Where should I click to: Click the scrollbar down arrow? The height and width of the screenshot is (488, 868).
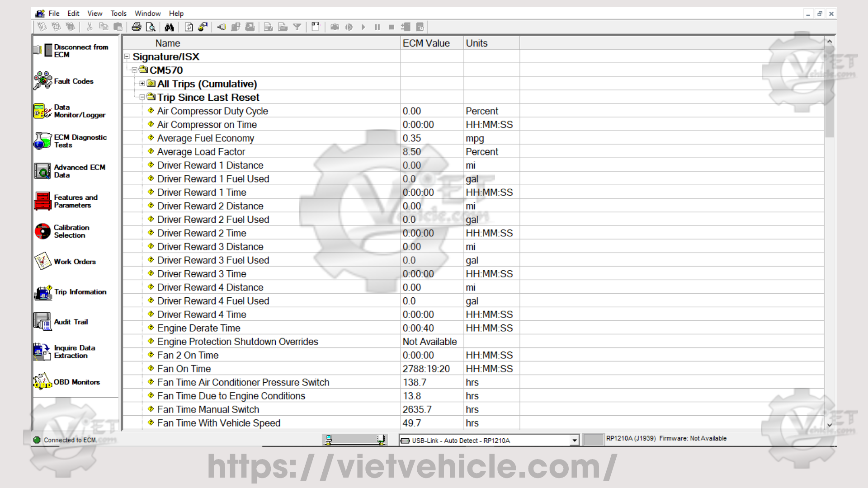click(830, 425)
